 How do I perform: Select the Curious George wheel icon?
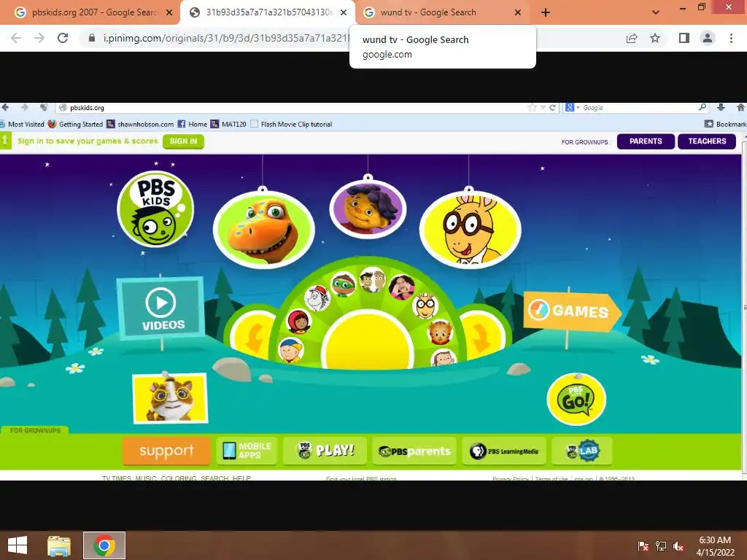[444, 358]
